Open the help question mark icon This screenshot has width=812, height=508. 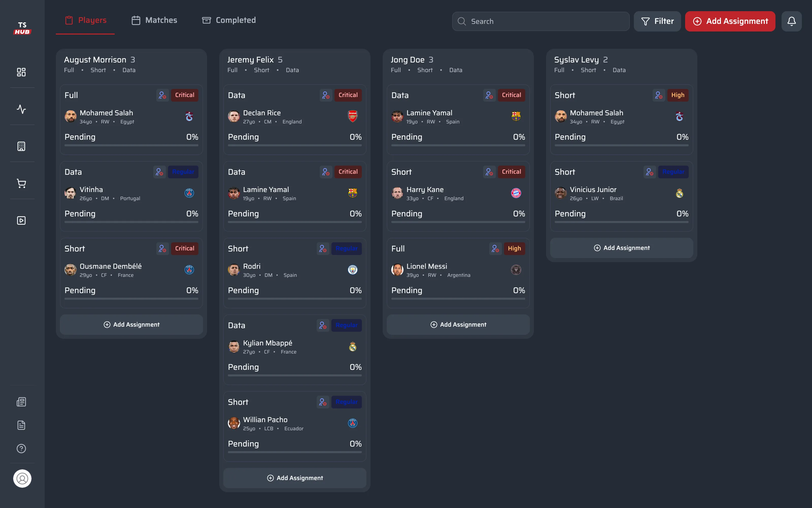point(22,449)
